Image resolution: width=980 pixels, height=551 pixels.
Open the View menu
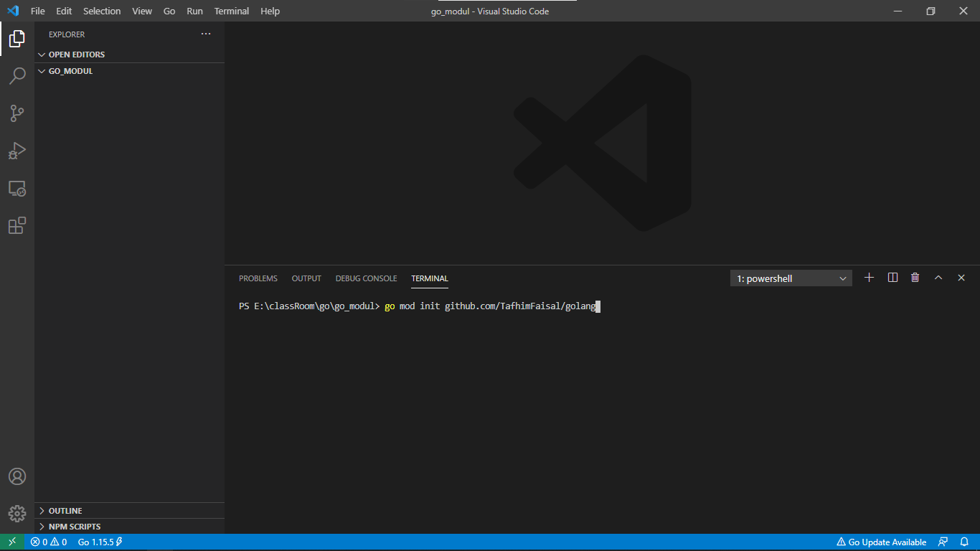[x=142, y=11]
